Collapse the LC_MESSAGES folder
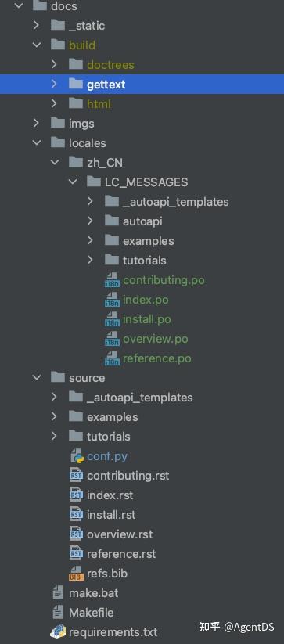The width and height of the screenshot is (284, 644). click(73, 182)
